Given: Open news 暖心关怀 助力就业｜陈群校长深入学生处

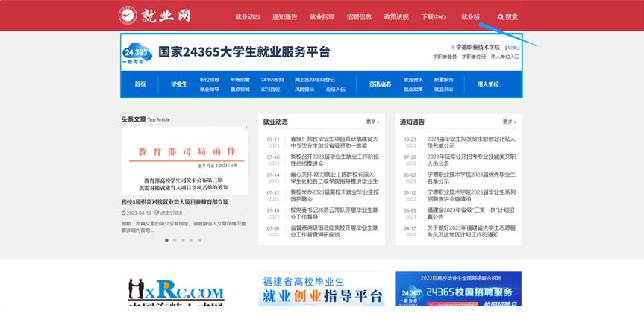Looking at the screenshot, I should 334,178.
